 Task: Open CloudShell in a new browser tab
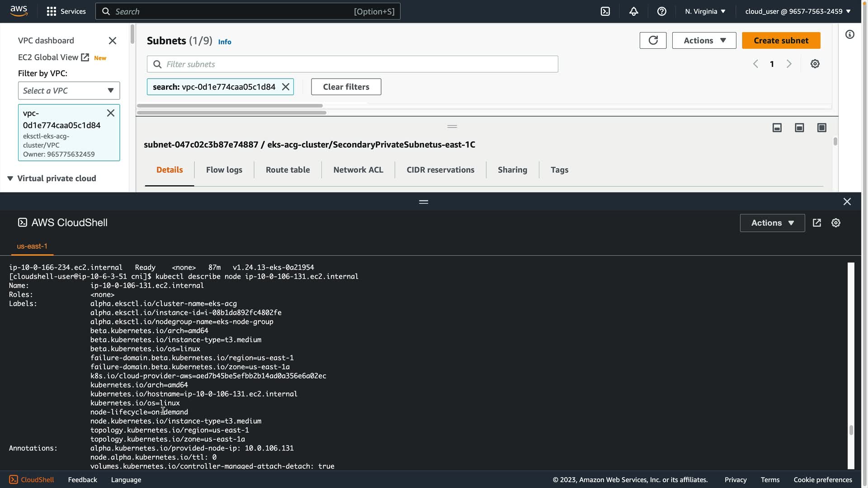816,223
